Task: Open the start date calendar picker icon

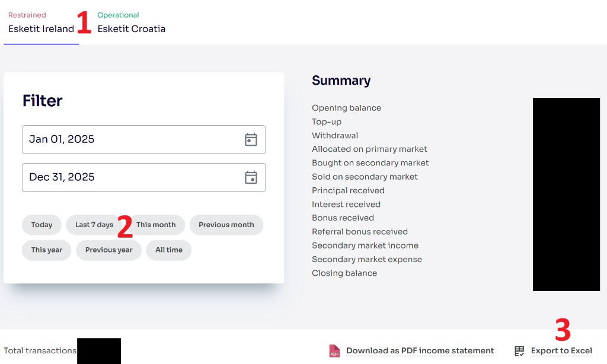Action: click(x=251, y=139)
